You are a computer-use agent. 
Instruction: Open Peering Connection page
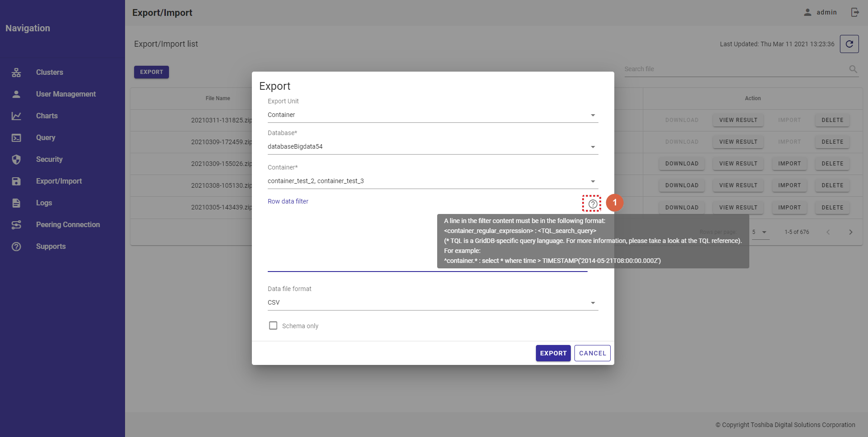(68, 225)
